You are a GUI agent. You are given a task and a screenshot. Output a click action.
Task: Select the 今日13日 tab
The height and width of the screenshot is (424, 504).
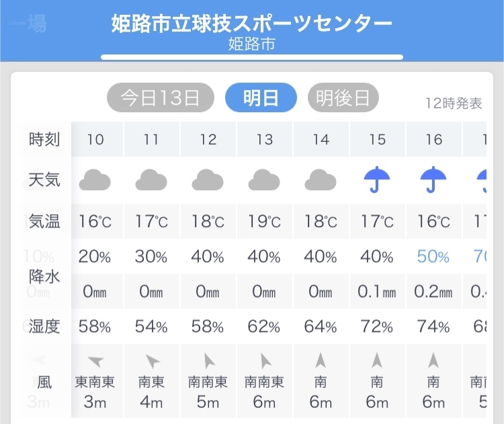point(160,97)
